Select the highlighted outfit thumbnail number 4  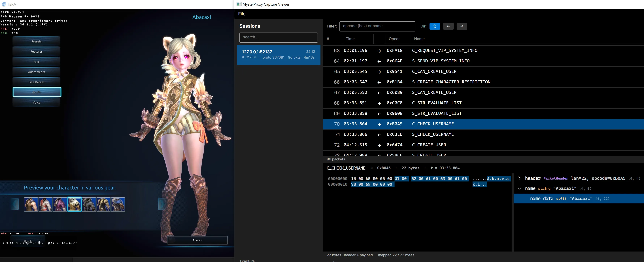(75, 204)
